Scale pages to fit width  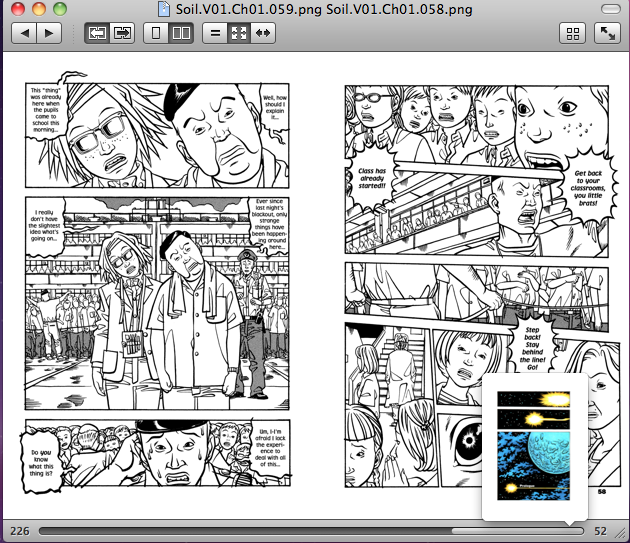(x=263, y=33)
